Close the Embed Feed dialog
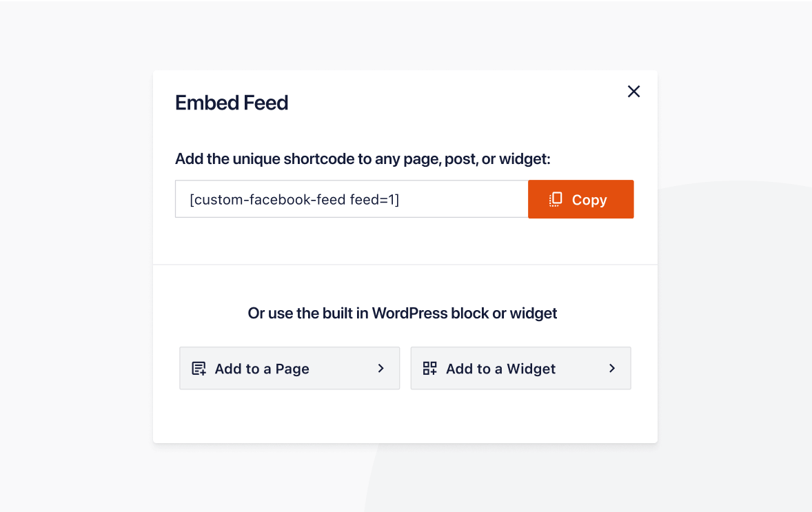Screen dimensions: 812x512 633,92
